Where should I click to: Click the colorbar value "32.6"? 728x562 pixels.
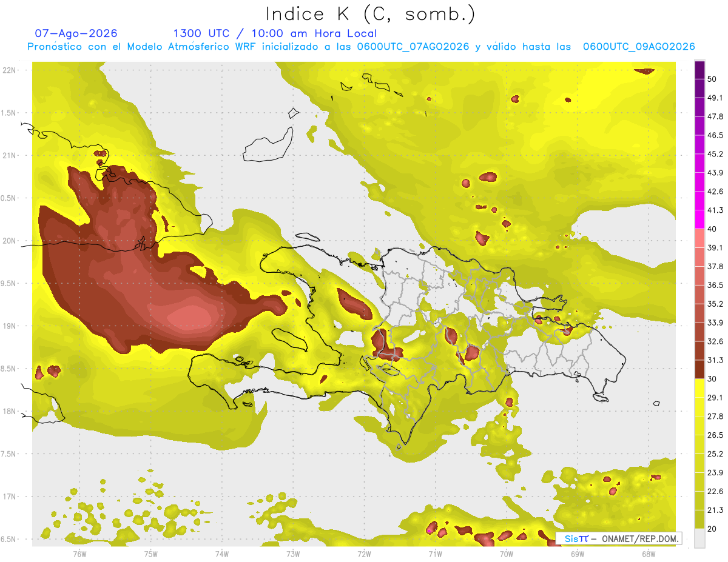(x=715, y=341)
